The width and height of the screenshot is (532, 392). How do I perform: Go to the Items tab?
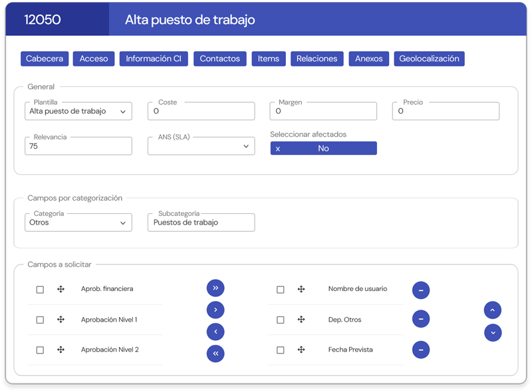pyautogui.click(x=269, y=58)
